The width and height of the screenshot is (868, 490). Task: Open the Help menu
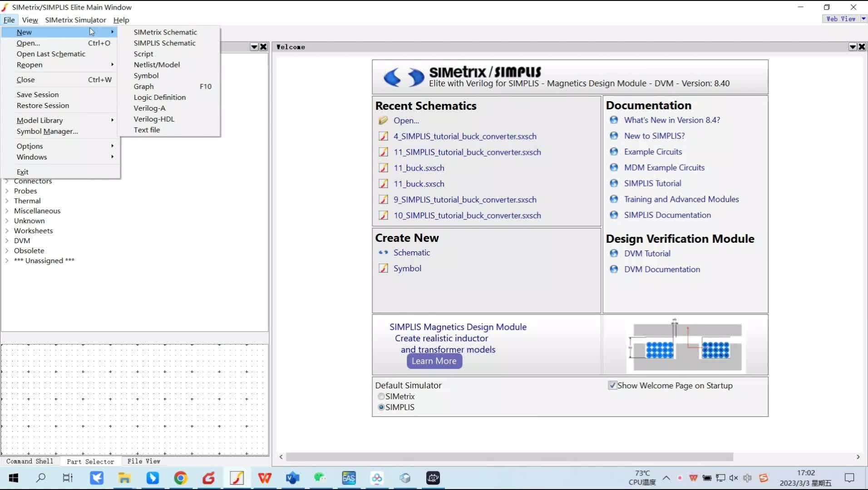(121, 20)
